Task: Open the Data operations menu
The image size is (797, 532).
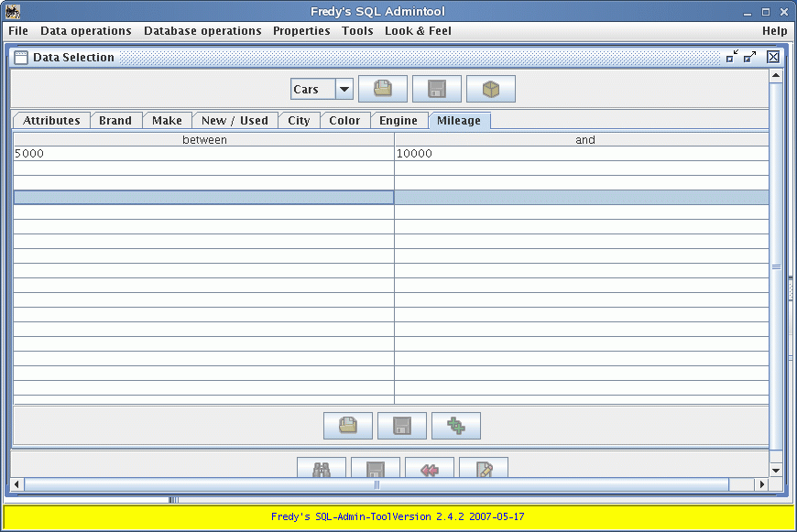Action: [86, 31]
